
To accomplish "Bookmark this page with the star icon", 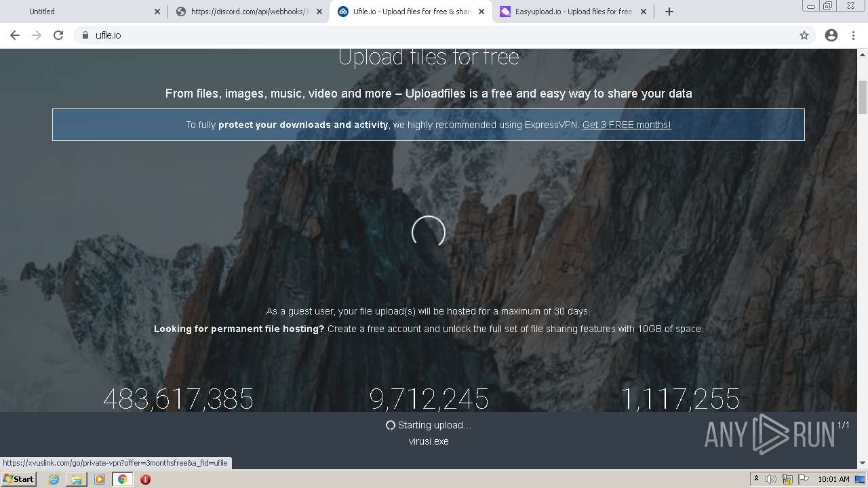I will click(x=804, y=35).
